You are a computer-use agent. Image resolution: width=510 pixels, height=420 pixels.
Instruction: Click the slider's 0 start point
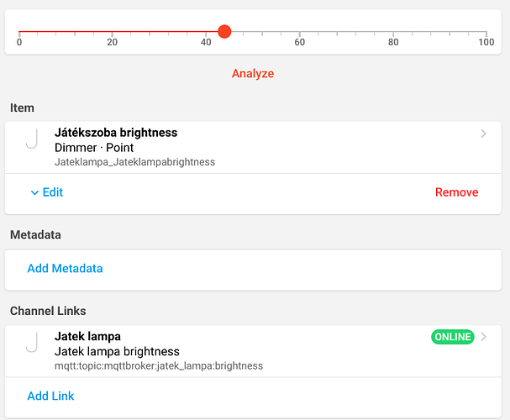(x=19, y=32)
